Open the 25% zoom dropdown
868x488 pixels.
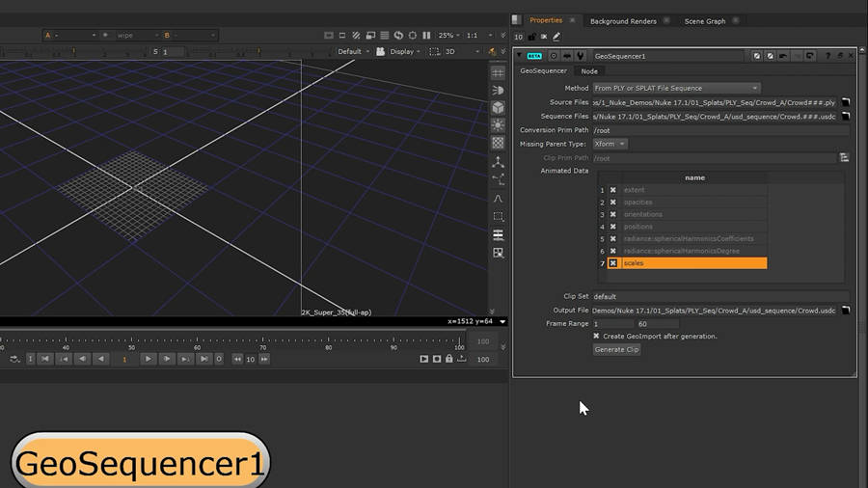(448, 36)
